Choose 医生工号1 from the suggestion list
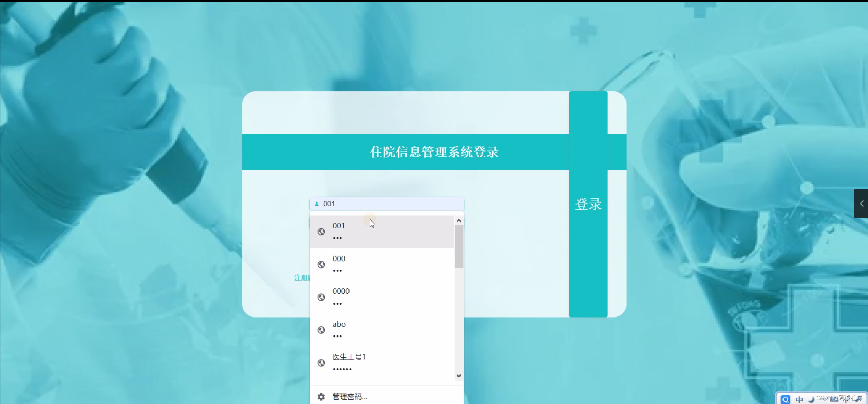Image resolution: width=868 pixels, height=404 pixels. point(373,363)
